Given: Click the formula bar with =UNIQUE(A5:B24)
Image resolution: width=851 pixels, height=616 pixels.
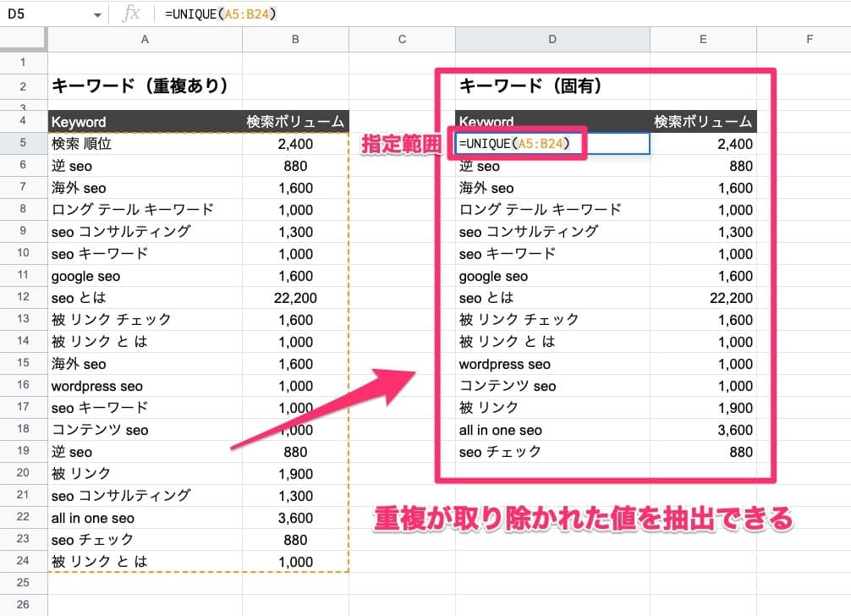Looking at the screenshot, I should pos(502,14).
